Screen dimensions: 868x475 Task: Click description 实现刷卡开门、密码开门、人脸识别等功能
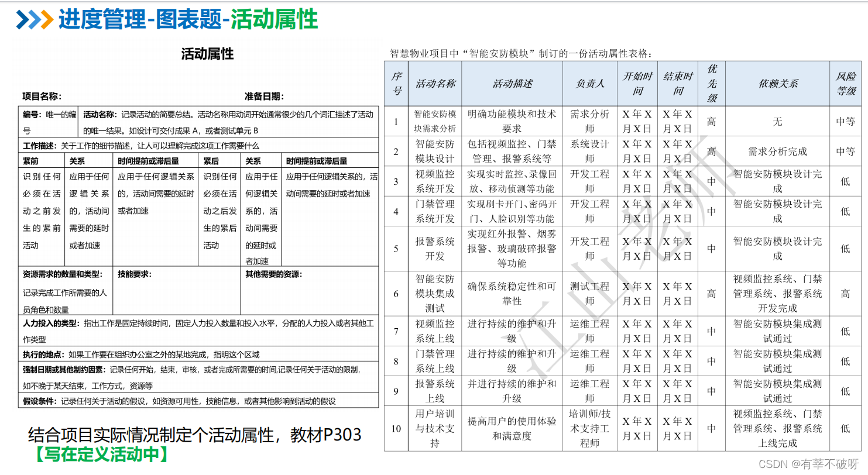[512, 211]
